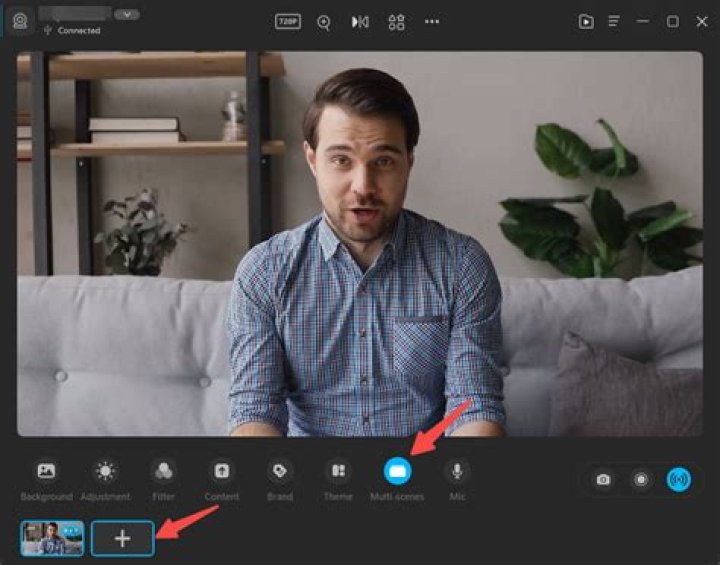Maximize the application window

[673, 22]
